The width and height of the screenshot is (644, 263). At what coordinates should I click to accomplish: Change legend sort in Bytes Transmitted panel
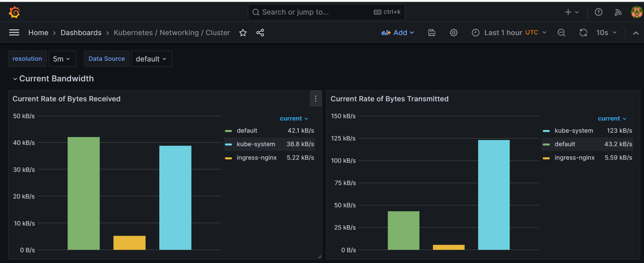pos(612,119)
